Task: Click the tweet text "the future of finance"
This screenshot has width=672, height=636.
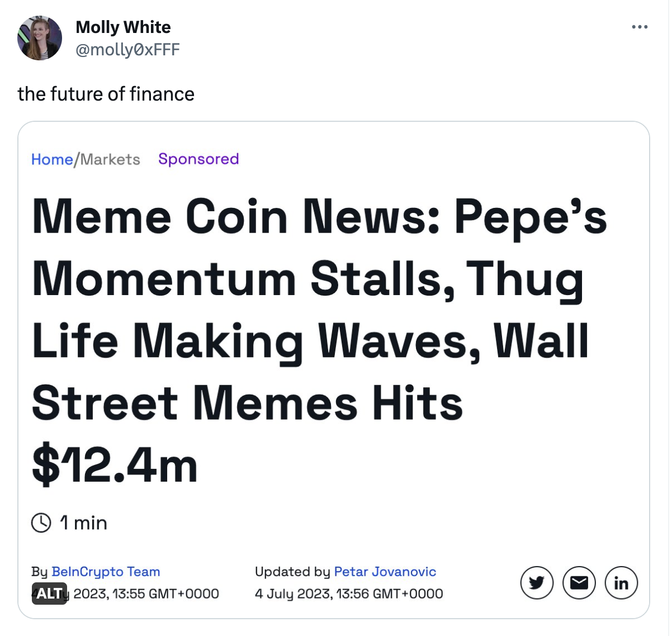Action: [x=106, y=94]
